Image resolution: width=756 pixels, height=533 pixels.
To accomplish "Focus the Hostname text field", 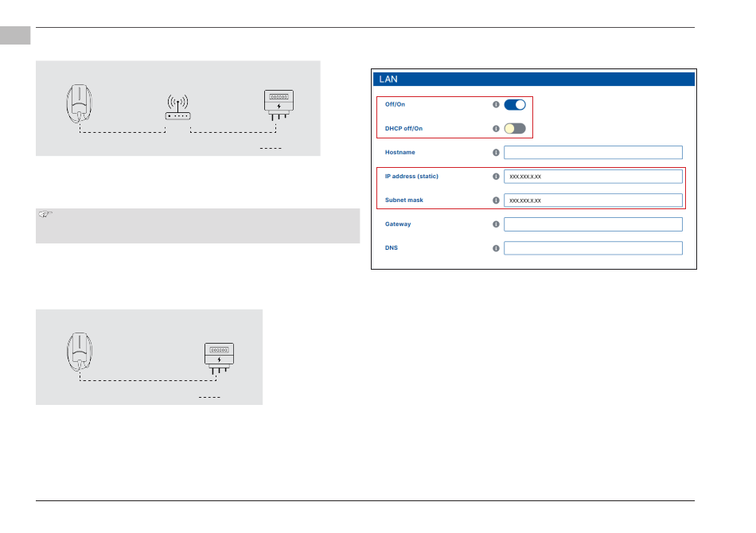I will (593, 153).
